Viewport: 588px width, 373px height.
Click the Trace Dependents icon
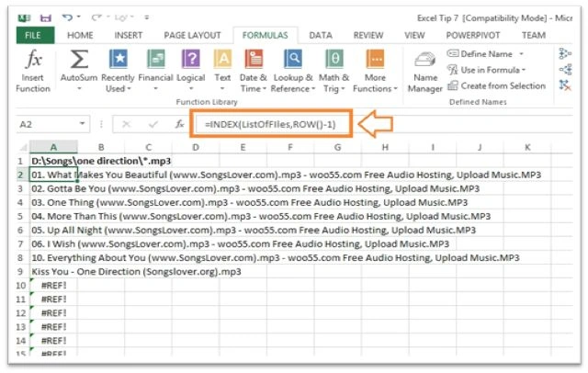tap(565, 69)
